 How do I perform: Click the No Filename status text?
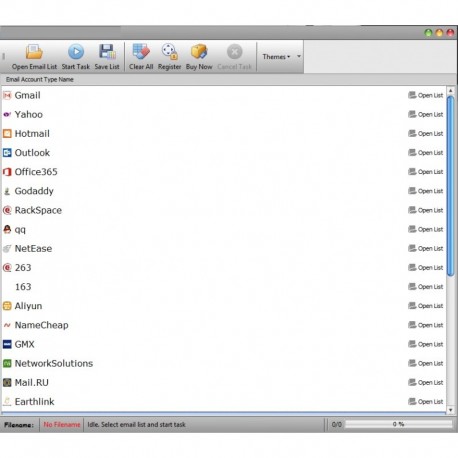click(62, 425)
